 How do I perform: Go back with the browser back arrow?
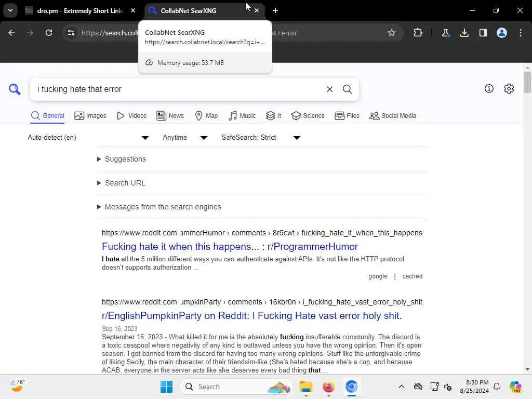11,33
